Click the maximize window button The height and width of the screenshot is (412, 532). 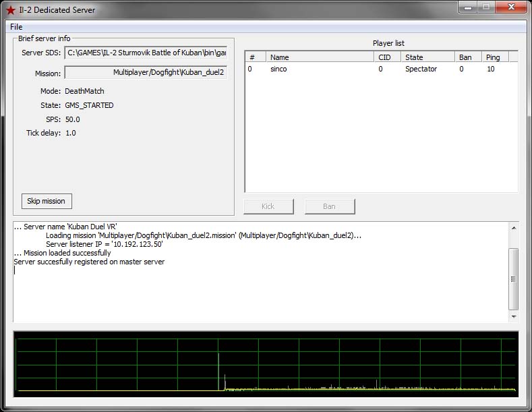click(x=486, y=7)
